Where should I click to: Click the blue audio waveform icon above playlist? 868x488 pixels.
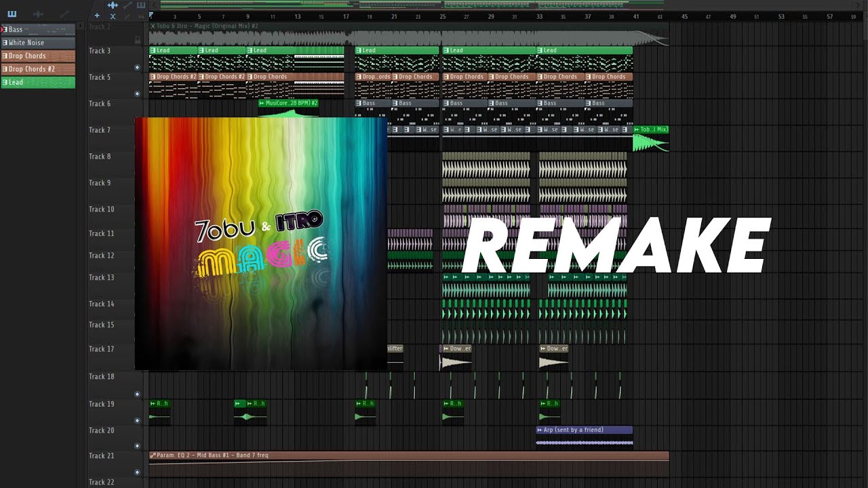[113, 5]
